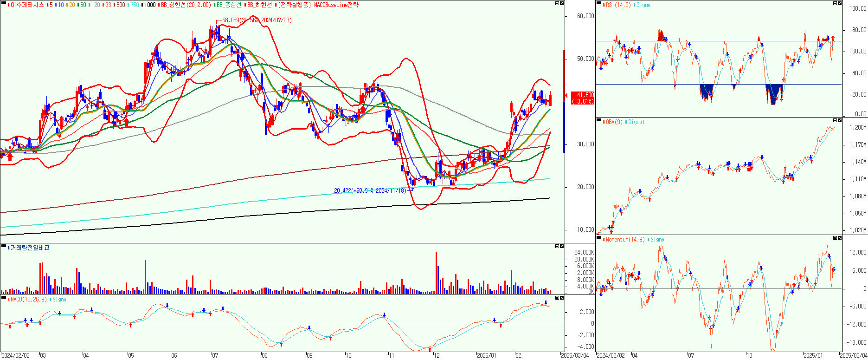The height and width of the screenshot is (360, 868).
Task: Collapse the MACD panel black bar
Action: point(4,297)
